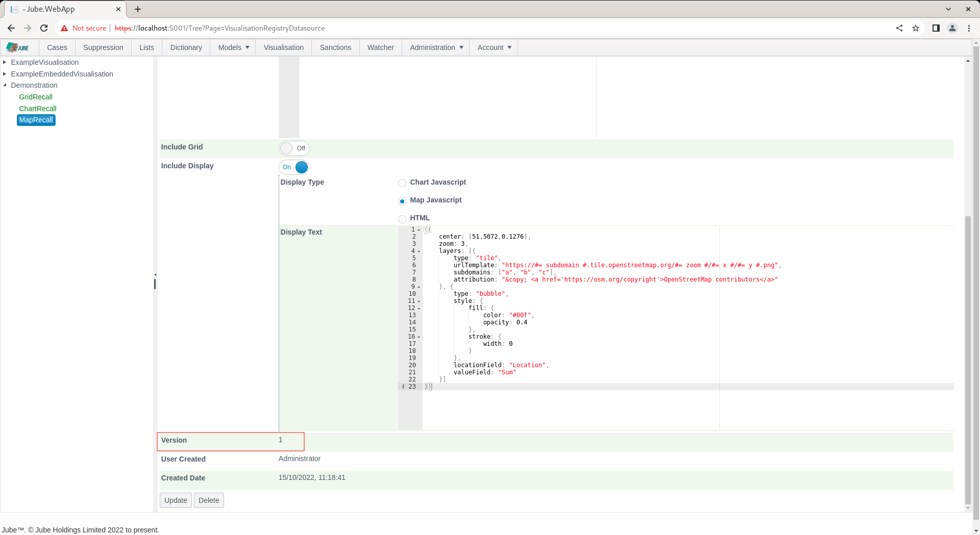Open the tab search chevron

pos(948,9)
